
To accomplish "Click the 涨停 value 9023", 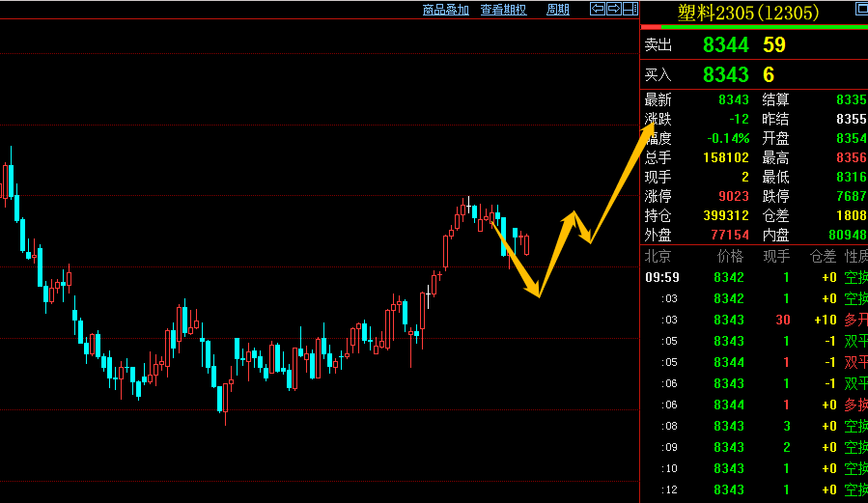I will 734,196.
